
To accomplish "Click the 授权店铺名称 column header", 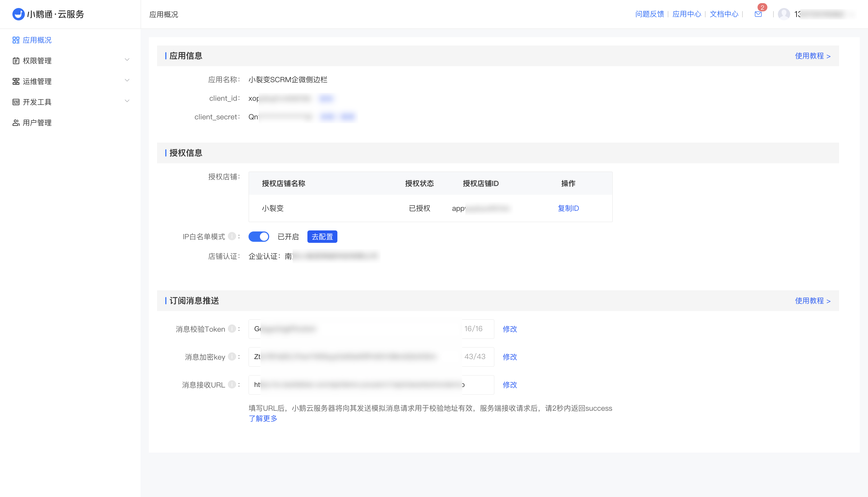I will click(x=283, y=183).
